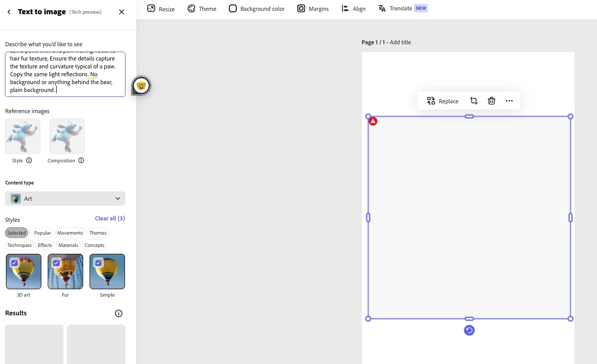Viewport: 597px width, 364px height.
Task: Open the Content type Art dropdown
Action: tap(65, 199)
